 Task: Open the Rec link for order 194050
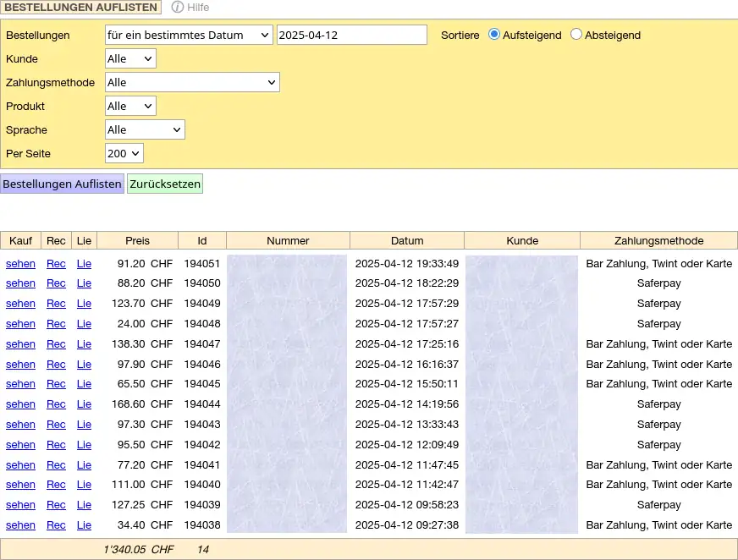56,283
